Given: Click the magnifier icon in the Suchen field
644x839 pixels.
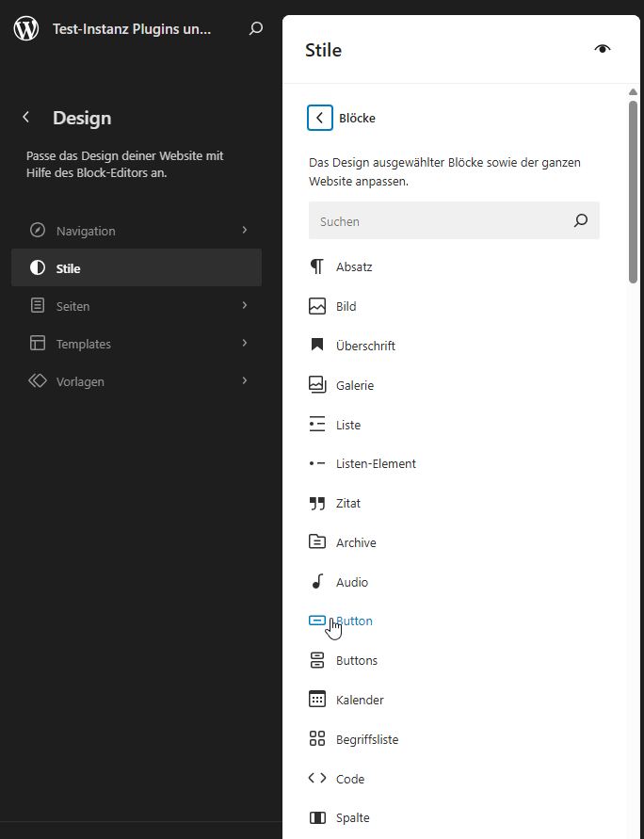Looking at the screenshot, I should 581,220.
